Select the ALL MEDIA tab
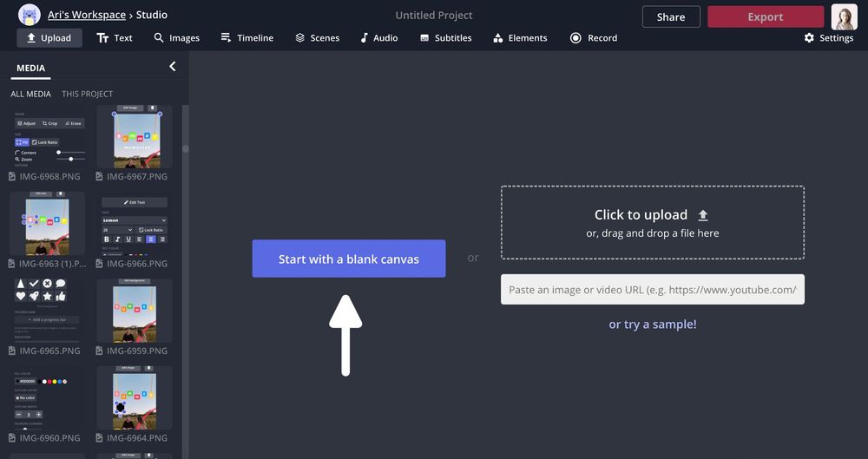This screenshot has height=459, width=868. click(30, 94)
